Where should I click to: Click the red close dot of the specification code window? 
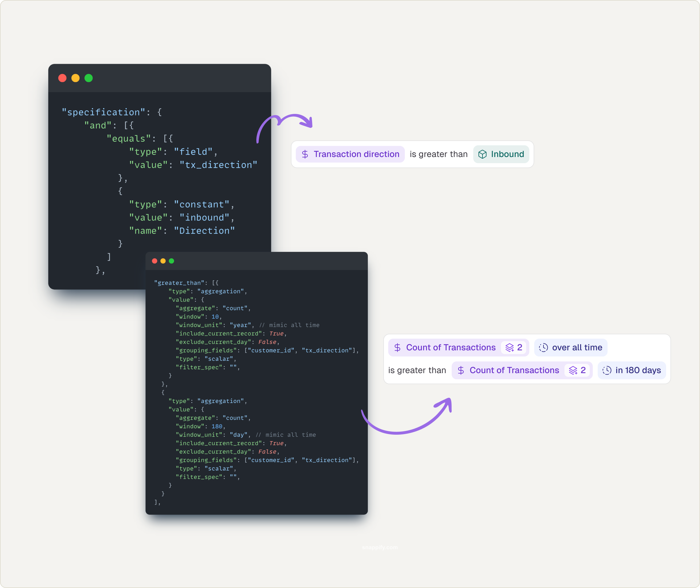(x=63, y=78)
